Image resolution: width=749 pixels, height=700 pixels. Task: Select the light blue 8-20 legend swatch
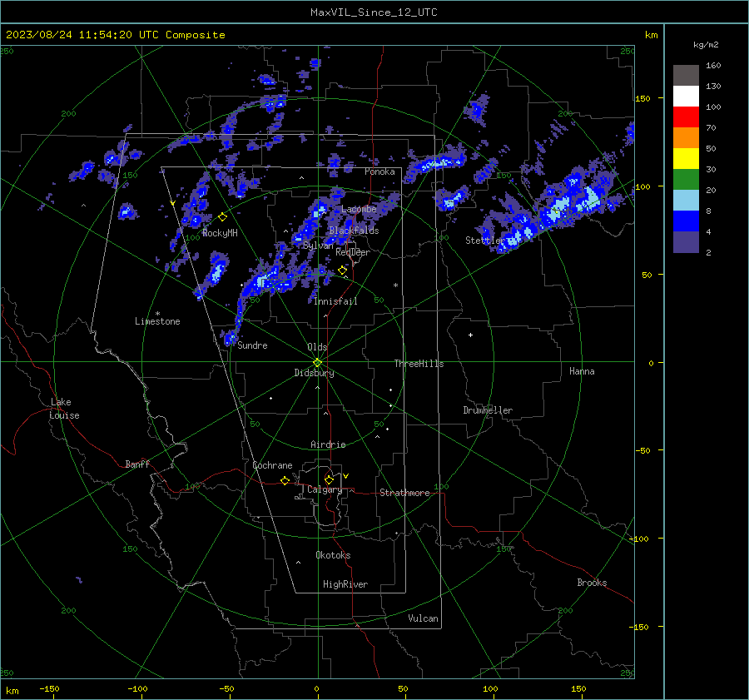686,201
